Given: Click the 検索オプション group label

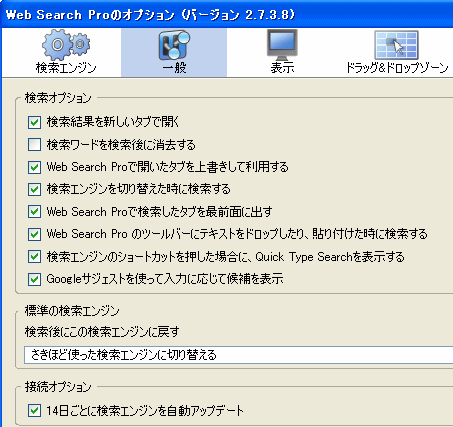Looking at the screenshot, I should [58, 98].
